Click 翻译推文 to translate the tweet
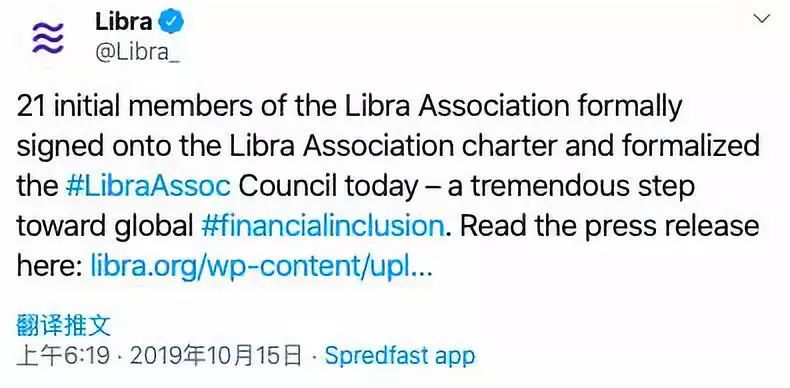 tap(63, 326)
